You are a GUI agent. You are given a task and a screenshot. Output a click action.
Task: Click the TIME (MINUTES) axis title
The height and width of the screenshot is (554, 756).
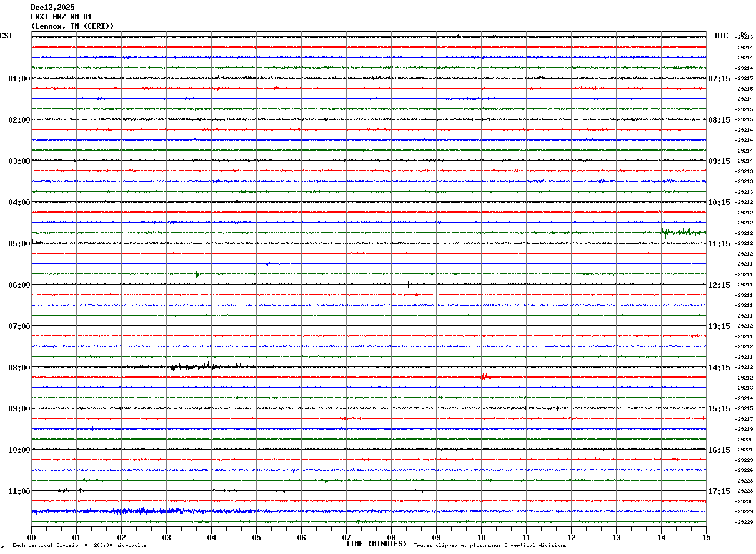[x=376, y=544]
